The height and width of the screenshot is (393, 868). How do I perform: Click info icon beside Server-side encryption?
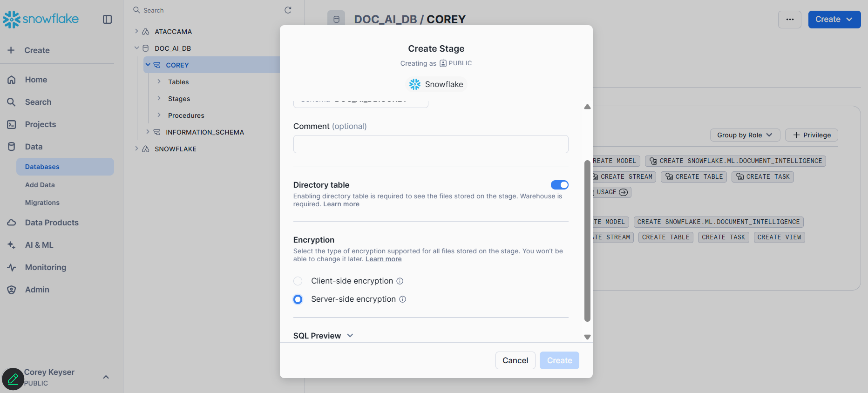click(402, 299)
